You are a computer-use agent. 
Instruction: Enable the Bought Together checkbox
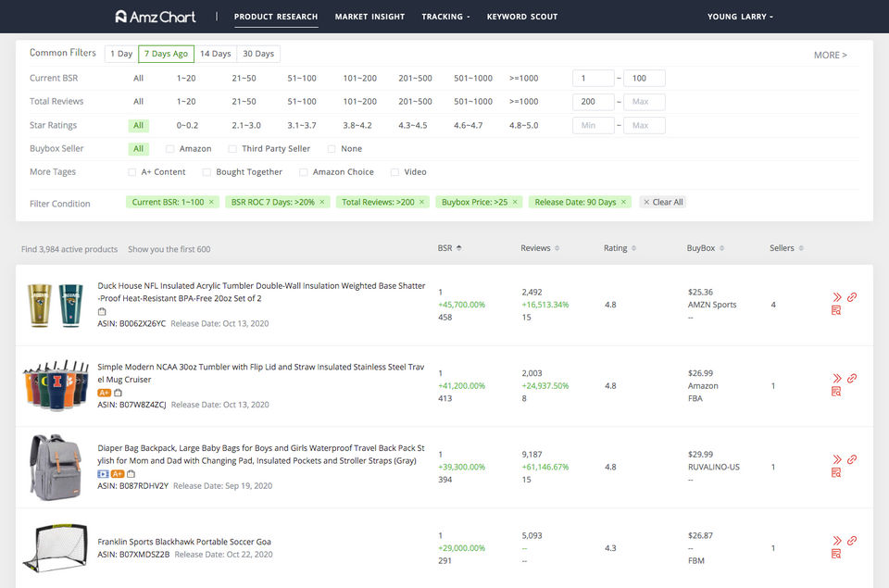(207, 172)
